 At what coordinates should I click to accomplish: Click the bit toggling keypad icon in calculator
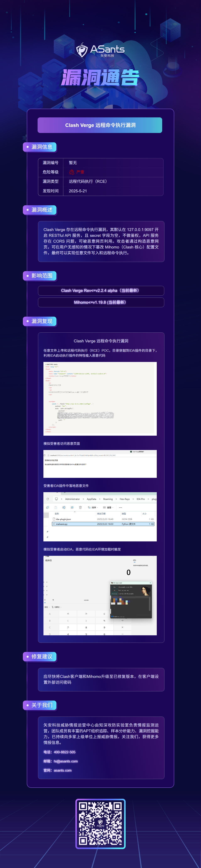coord(53,600)
